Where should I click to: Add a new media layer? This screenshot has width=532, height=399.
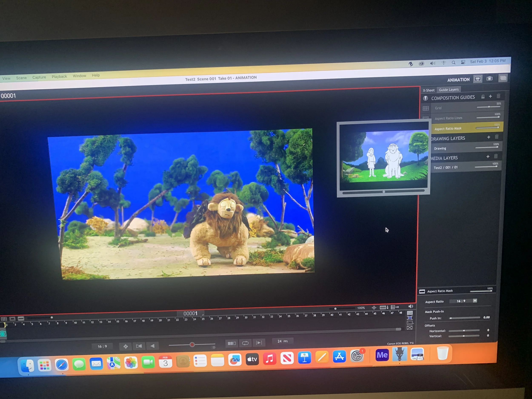(488, 157)
